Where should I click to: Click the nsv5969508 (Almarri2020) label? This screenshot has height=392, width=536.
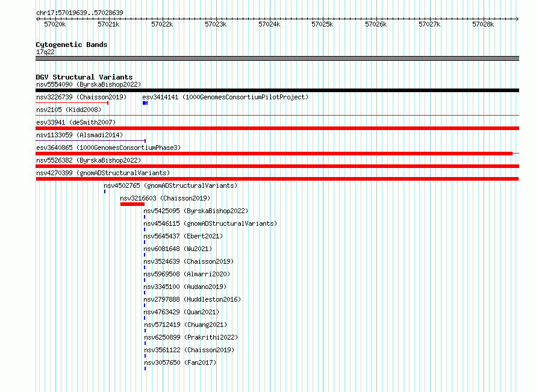coord(187,274)
